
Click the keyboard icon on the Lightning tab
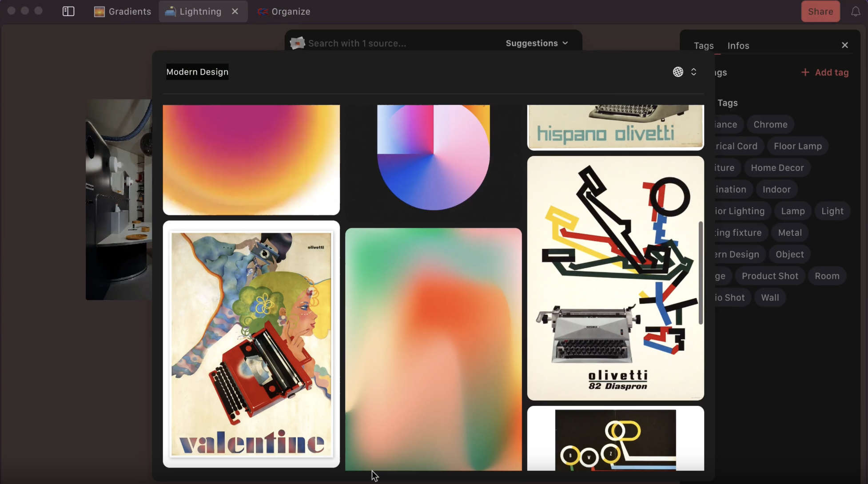click(x=170, y=12)
